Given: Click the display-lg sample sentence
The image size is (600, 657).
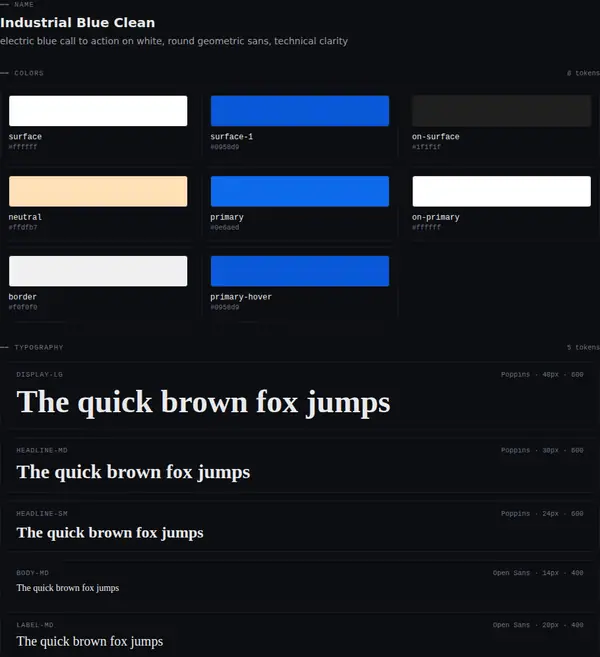Looking at the screenshot, I should point(203,403).
